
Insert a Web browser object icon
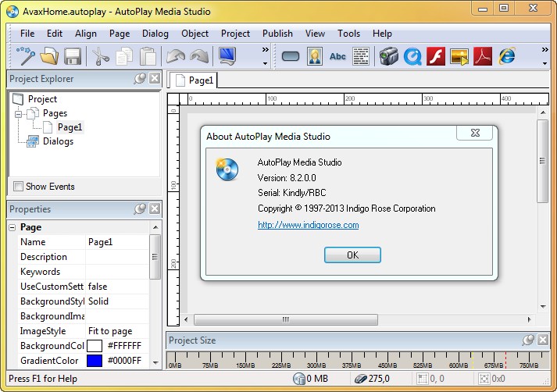507,56
